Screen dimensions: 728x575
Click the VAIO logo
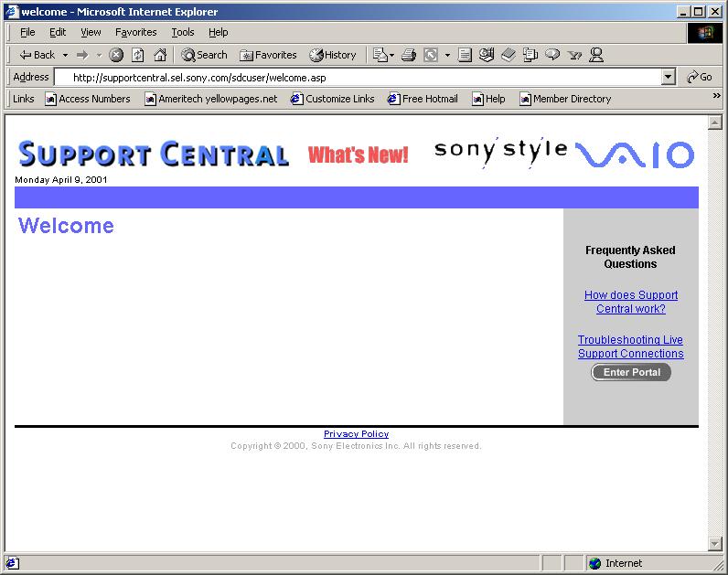tap(635, 154)
